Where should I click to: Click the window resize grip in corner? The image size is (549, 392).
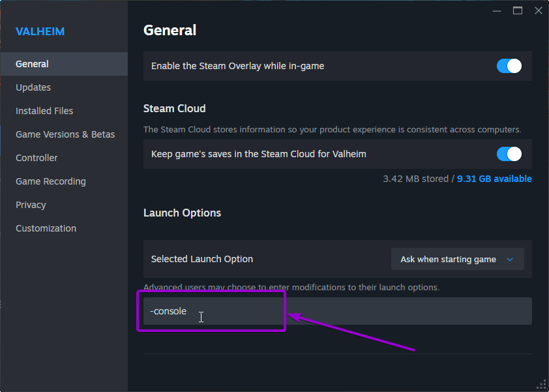pos(542,385)
